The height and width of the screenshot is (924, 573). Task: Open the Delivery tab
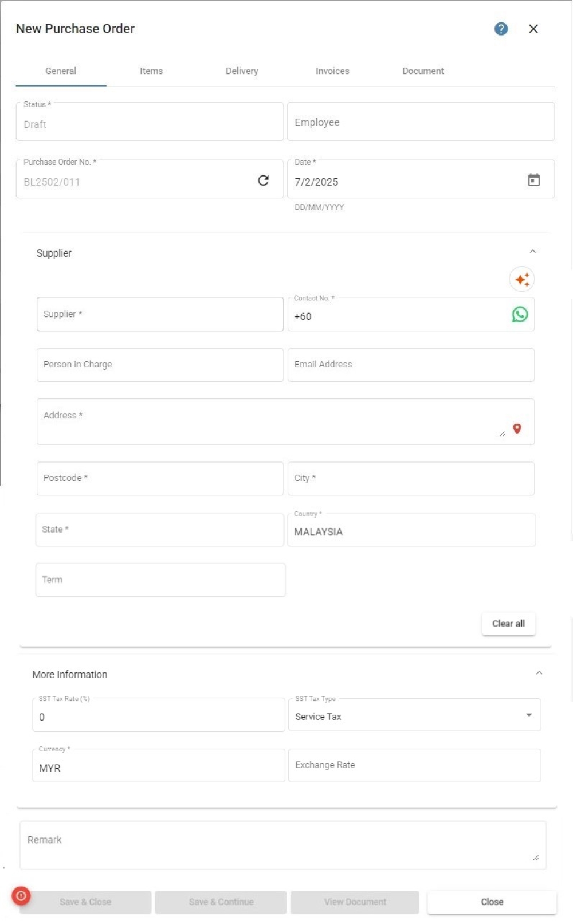point(242,71)
